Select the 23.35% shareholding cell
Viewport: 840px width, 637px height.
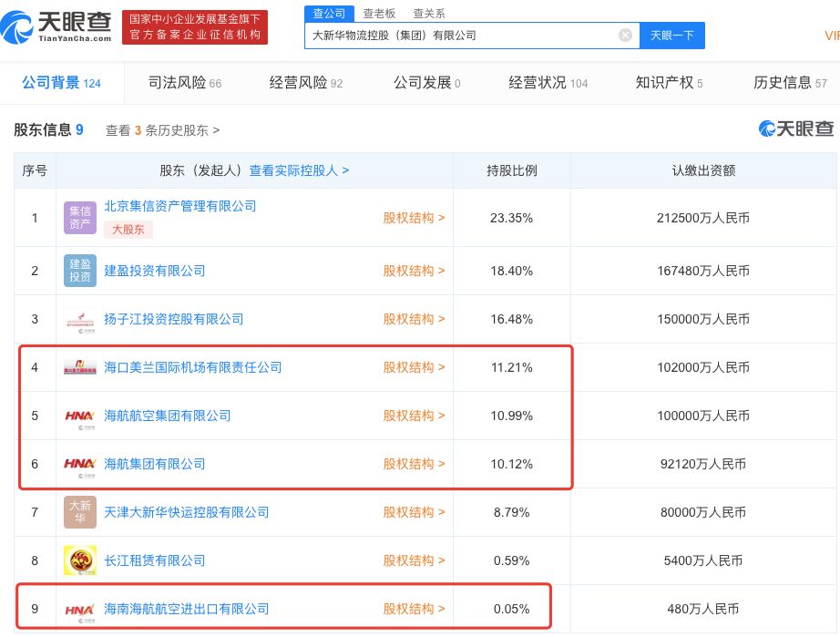coord(512,218)
